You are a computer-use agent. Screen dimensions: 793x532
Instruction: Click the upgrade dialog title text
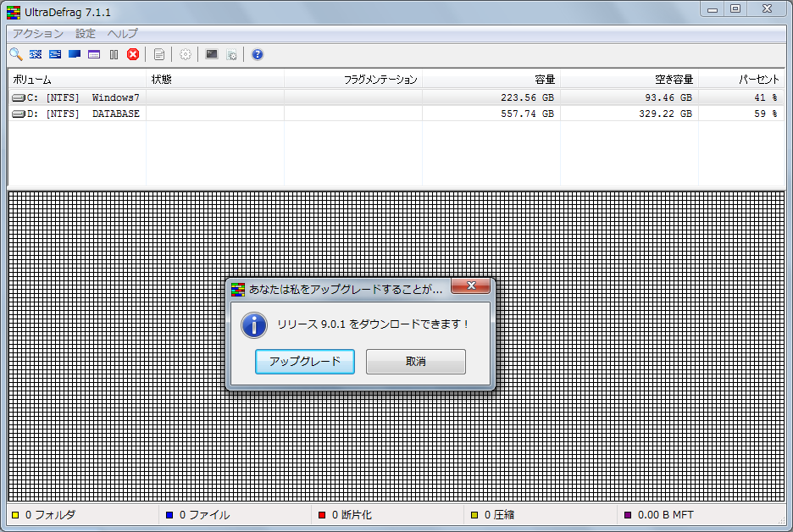pos(346,289)
